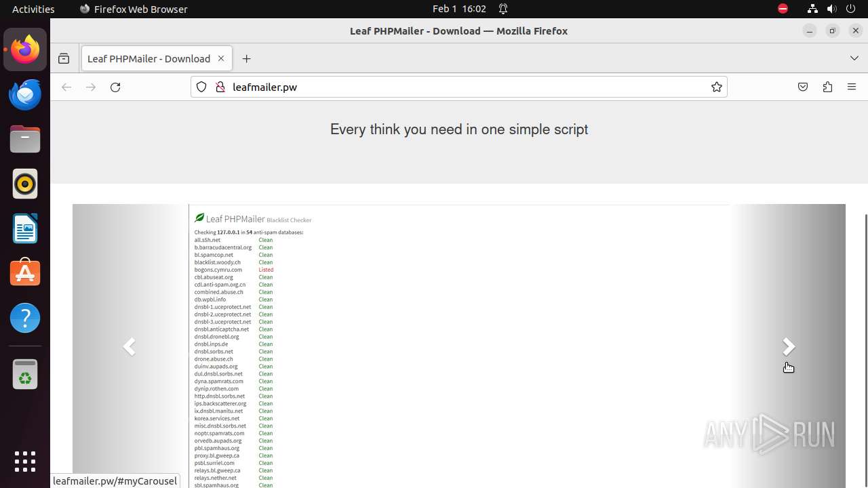This screenshot has height=488, width=868.
Task: Click the red Listed status text
Action: (266, 270)
